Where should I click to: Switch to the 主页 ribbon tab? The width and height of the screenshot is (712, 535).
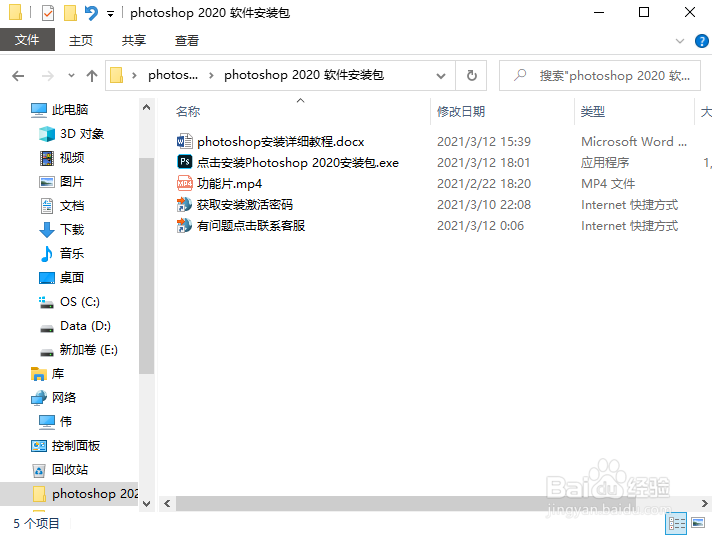[81, 40]
